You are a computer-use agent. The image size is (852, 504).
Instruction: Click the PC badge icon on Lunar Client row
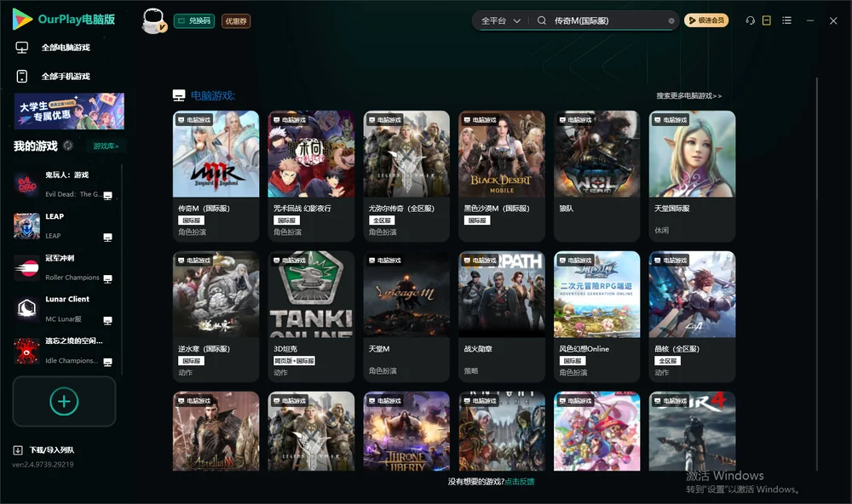tap(107, 320)
